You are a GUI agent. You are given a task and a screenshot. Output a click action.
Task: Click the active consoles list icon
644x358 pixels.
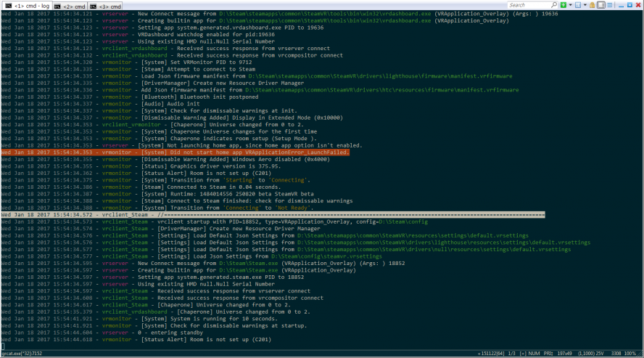coord(579,5)
